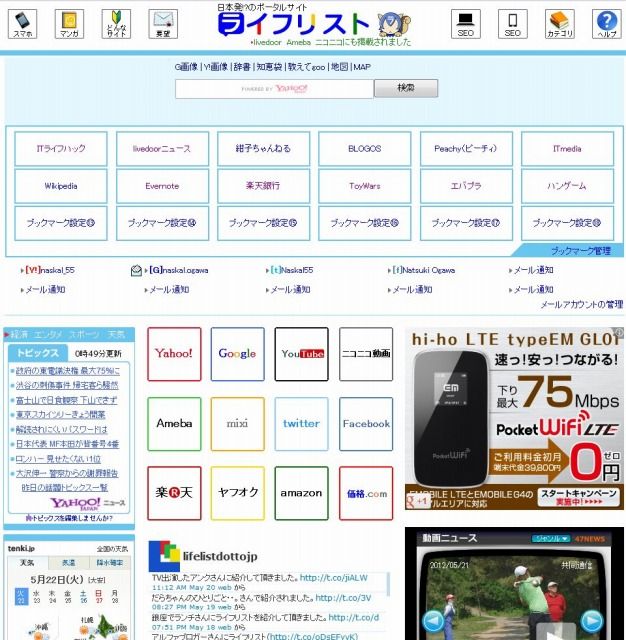Open the [t]Naskal55 account link
Viewport: 626px width, 640px height.
pyautogui.click(x=292, y=270)
